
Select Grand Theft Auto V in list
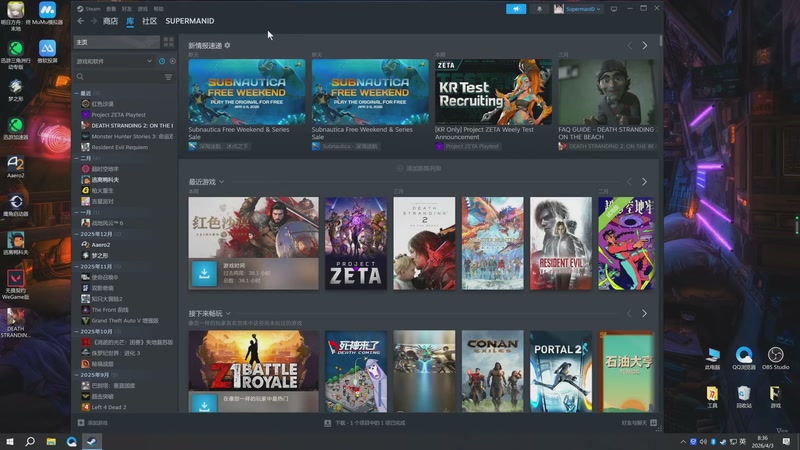(x=124, y=321)
